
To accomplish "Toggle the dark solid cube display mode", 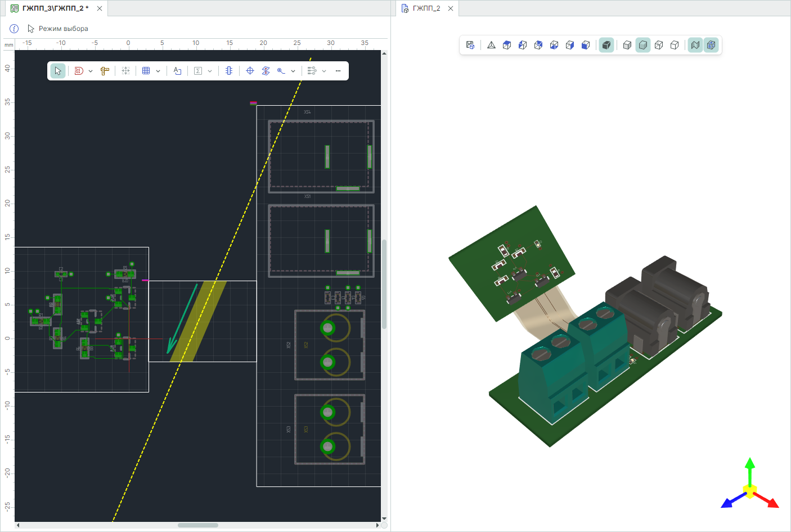I will tap(606, 45).
